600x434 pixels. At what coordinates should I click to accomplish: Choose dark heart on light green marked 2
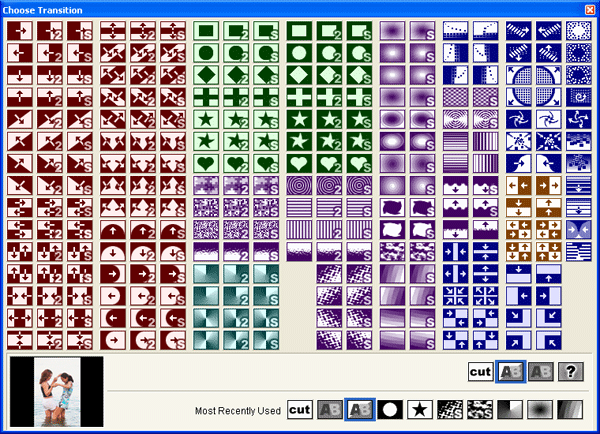pos(236,163)
